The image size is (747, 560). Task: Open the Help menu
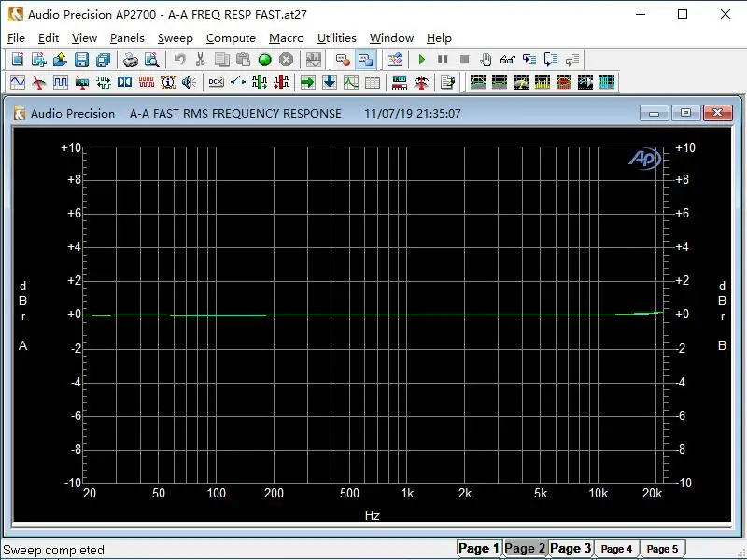(x=439, y=38)
